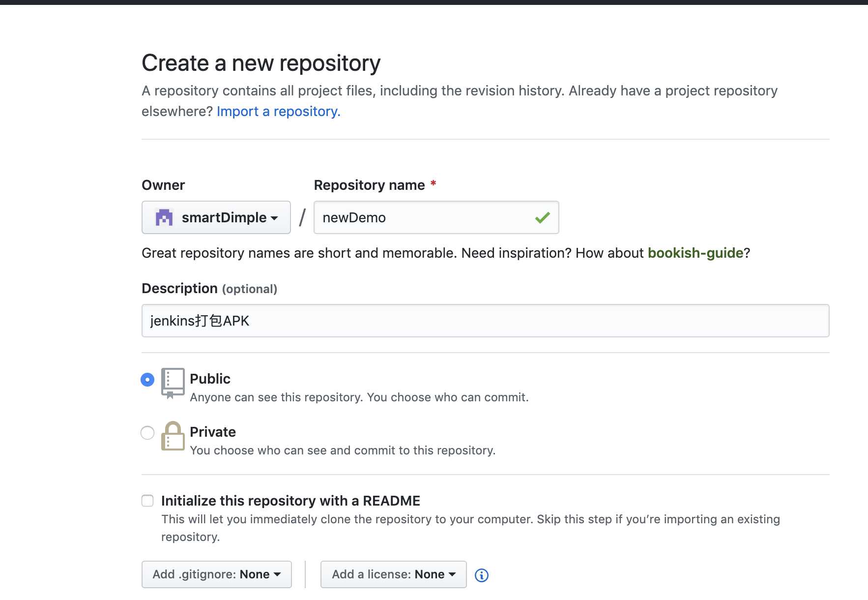Select the Private radio button
Image resolution: width=868 pixels, height=600 pixels.
tap(147, 433)
